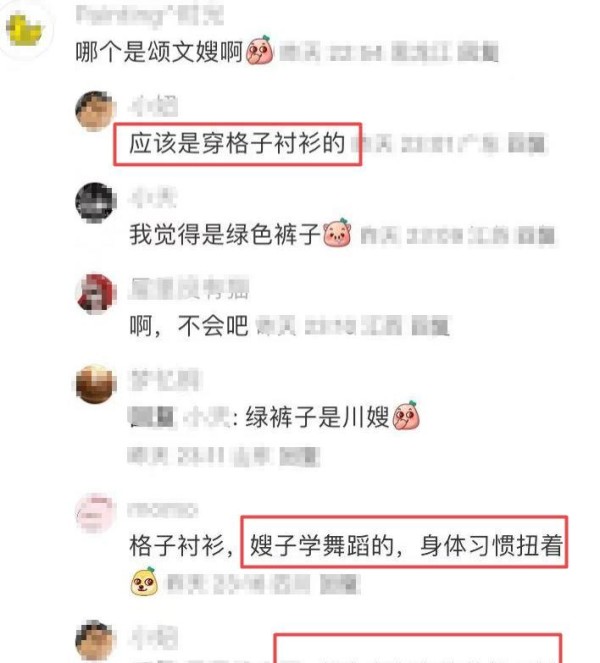
Task: Select the reply 啊，不会吧
Action: point(189,326)
